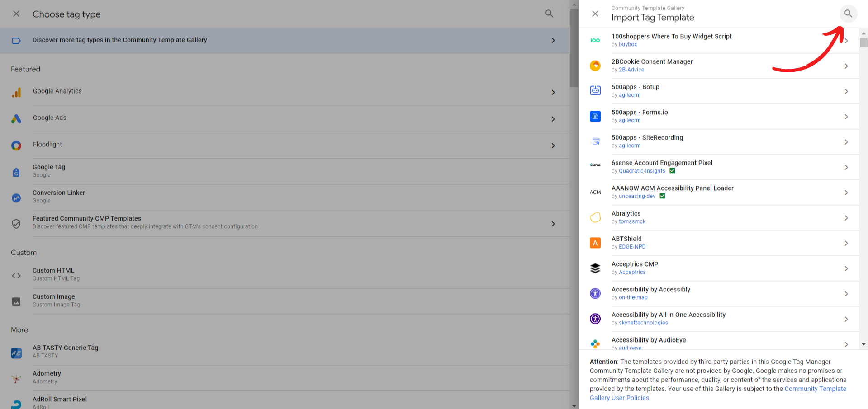The width and height of the screenshot is (868, 409).
Task: Click verified badge next to Quadratic-Insights
Action: pos(672,170)
